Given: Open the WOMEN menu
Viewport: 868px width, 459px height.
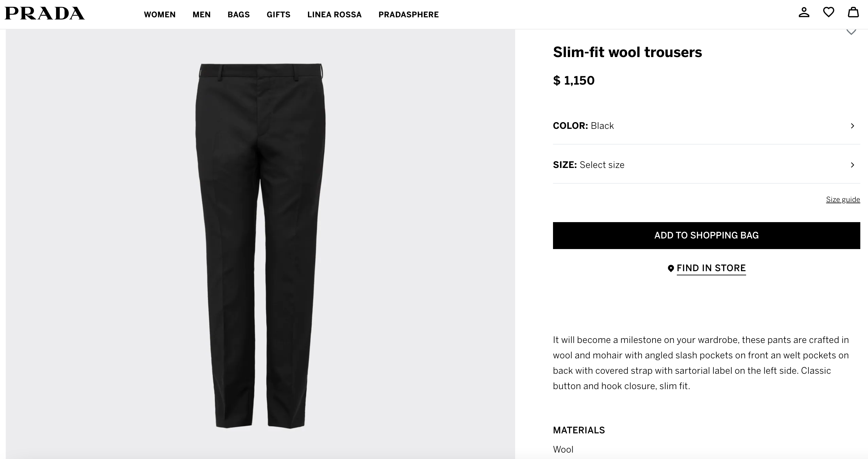Looking at the screenshot, I should tap(160, 14).
